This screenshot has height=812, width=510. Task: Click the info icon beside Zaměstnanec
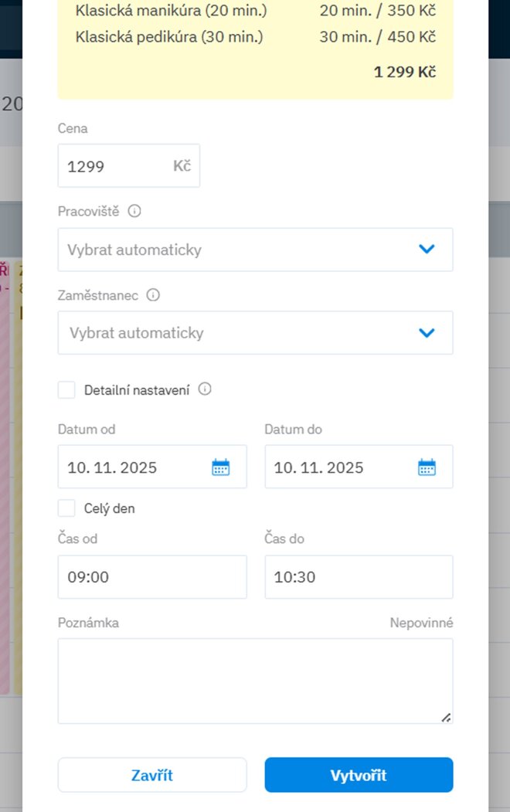[x=153, y=294]
